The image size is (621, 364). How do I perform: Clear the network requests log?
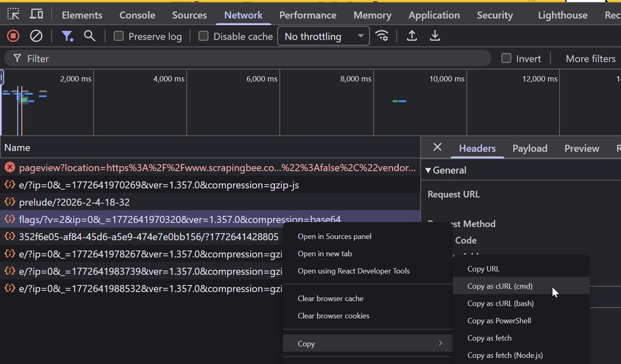point(36,36)
